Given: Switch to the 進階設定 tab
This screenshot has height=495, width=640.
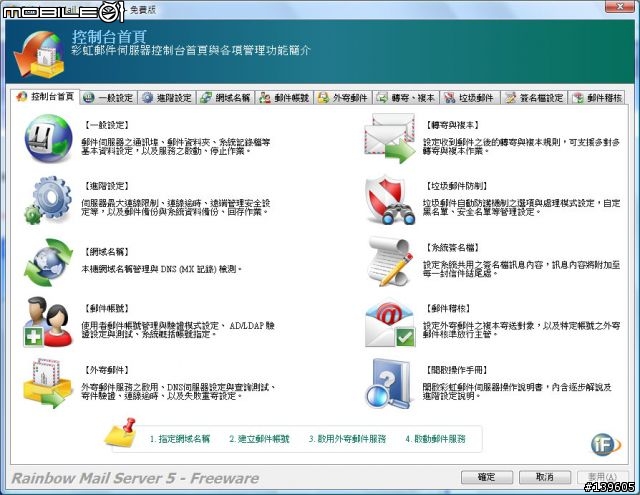Looking at the screenshot, I should pos(167,98).
